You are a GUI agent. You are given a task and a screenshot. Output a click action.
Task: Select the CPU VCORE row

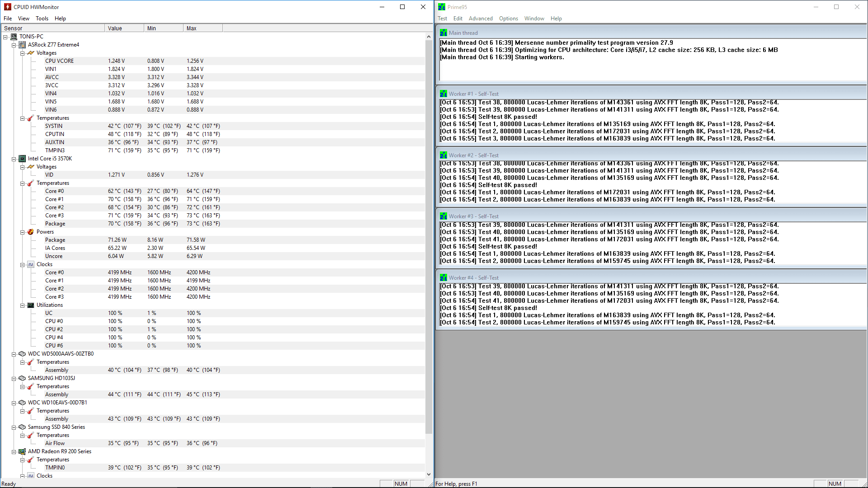(212, 61)
